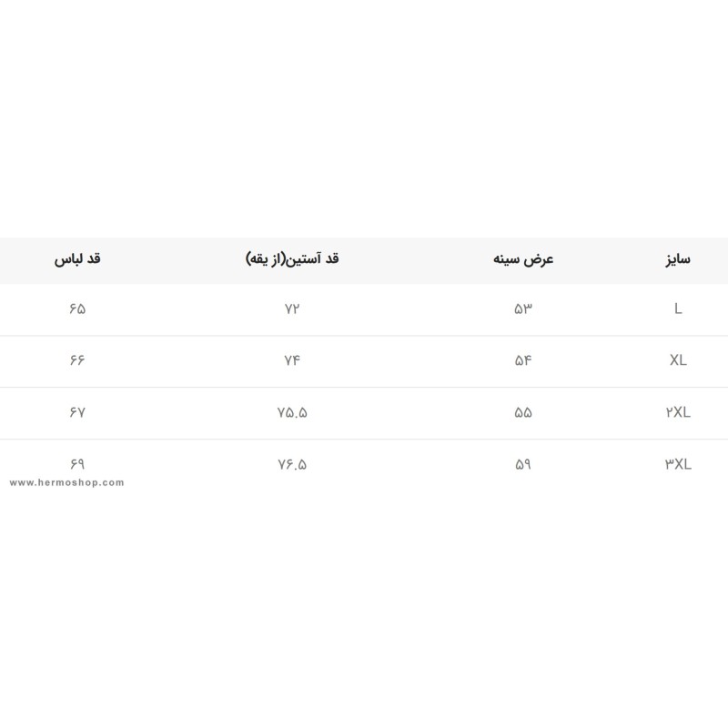This screenshot has height=728, width=728.
Task: Click the 75.5 sleeve length cell for 2XL
Action: (x=292, y=412)
